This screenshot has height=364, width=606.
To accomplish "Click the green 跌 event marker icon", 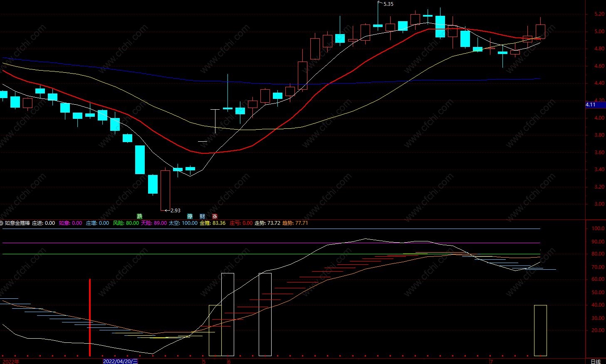I will pos(140,216).
